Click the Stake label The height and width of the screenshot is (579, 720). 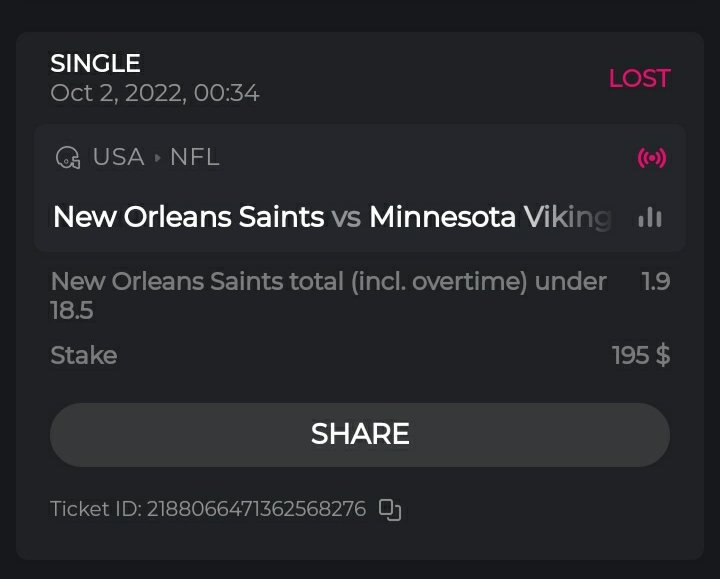point(83,355)
